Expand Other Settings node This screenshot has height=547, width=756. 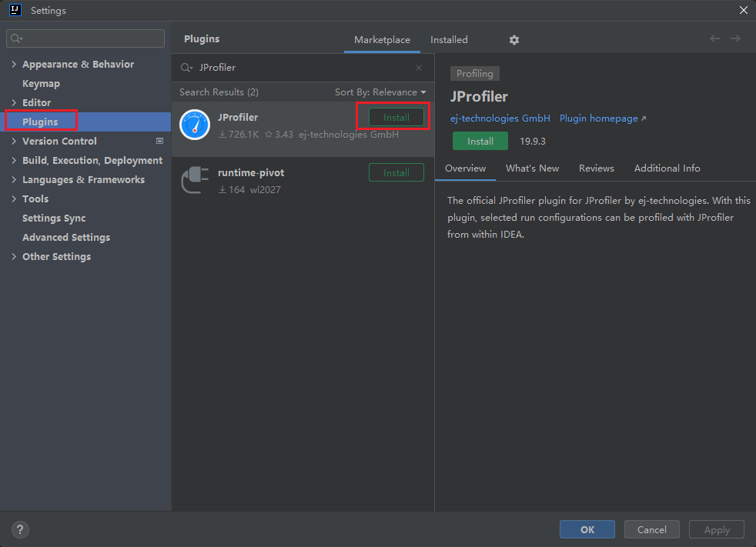pyautogui.click(x=14, y=257)
